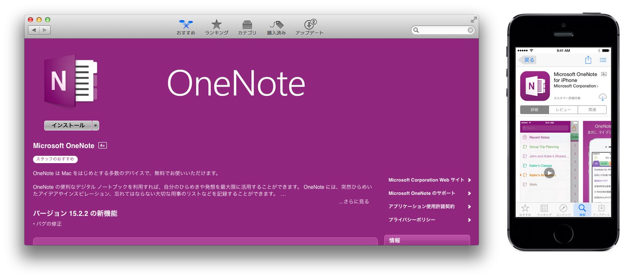This screenshot has width=644, height=279.
Task: Click the second iPhone screenshot thumbnail
Action: (x=597, y=162)
